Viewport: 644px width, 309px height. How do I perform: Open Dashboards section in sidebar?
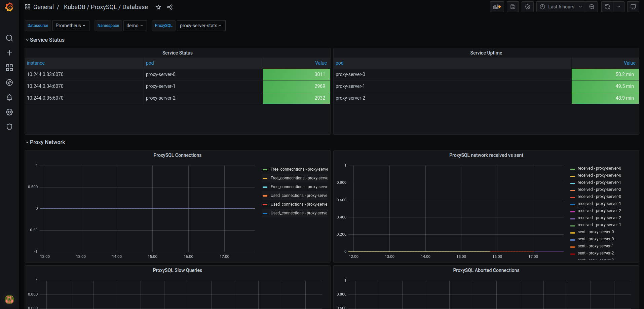click(9, 68)
